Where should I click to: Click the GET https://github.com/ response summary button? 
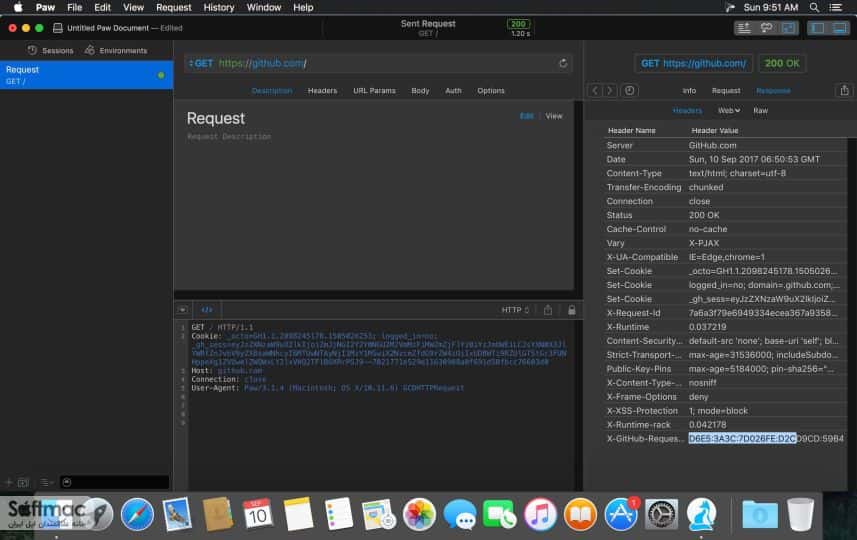tap(693, 63)
